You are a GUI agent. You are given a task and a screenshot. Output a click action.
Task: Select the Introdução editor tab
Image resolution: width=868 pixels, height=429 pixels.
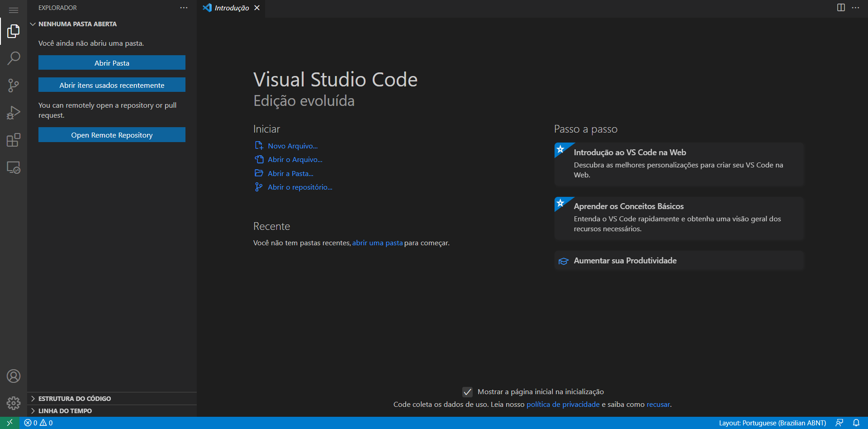point(231,8)
